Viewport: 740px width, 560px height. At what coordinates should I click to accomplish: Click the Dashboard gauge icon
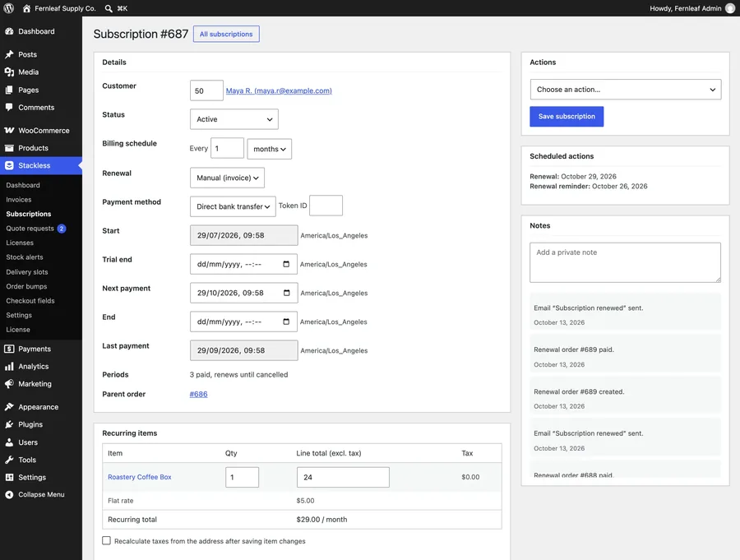tap(9, 31)
